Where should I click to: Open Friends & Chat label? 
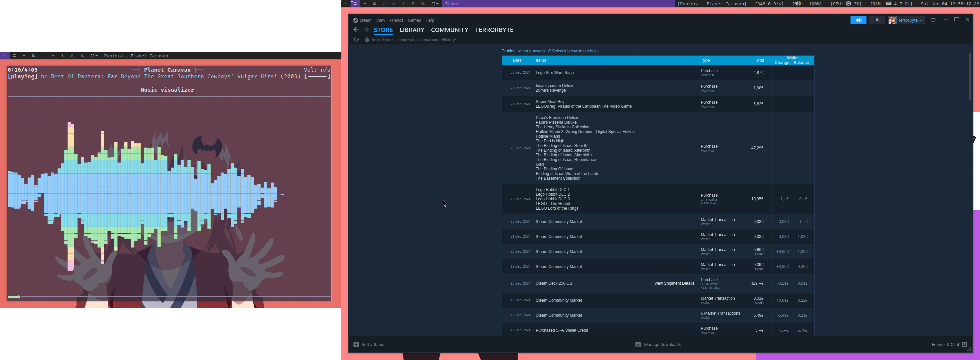[945, 344]
